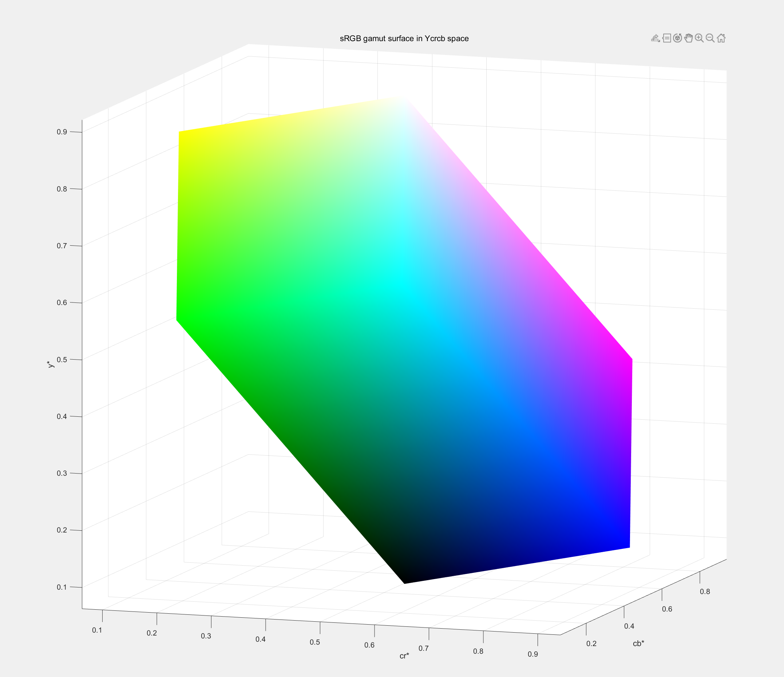Screen dimensions: 784x677
Task: Click the 0.8 tick on the cb* axis
Action: [705, 591]
